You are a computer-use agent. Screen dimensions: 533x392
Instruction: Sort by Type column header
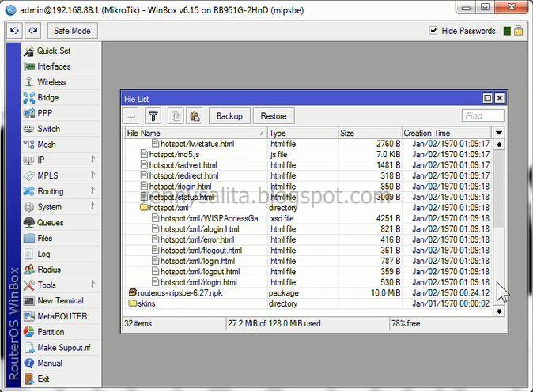(303, 133)
